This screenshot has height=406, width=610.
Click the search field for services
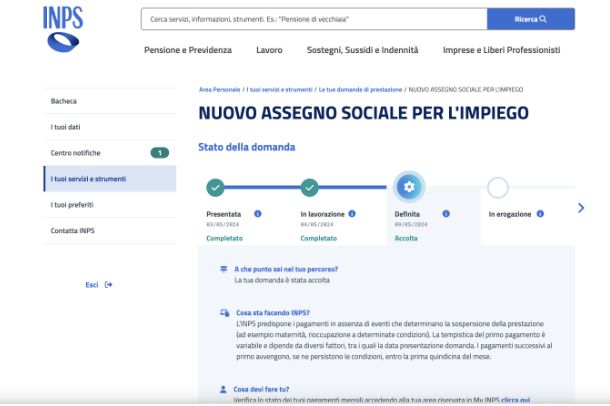(314, 19)
